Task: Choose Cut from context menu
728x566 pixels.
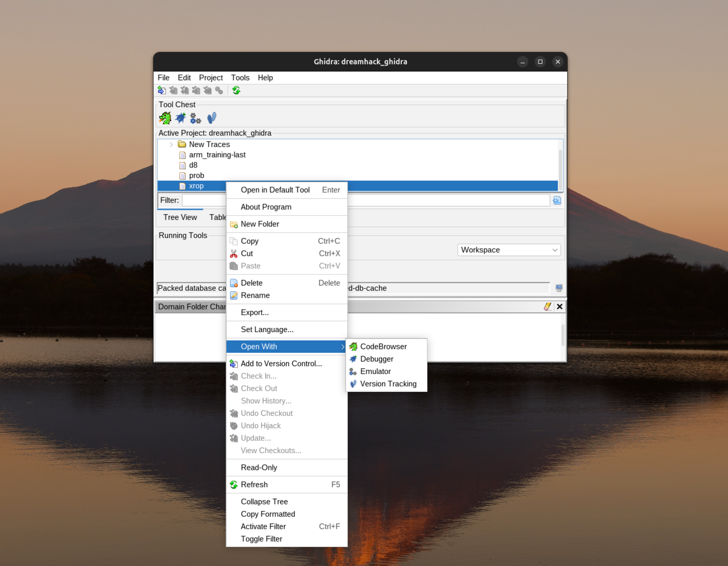Action: (x=286, y=253)
